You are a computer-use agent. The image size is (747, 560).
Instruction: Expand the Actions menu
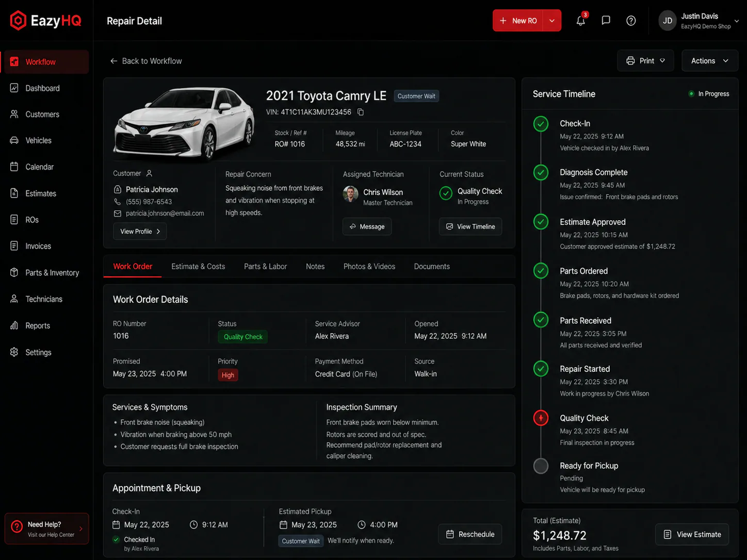pyautogui.click(x=710, y=61)
